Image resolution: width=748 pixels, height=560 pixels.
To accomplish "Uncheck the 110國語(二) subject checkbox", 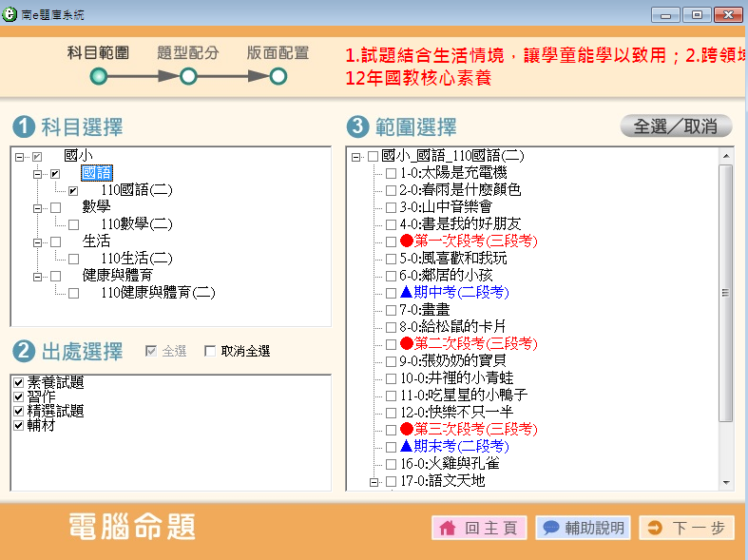I will coord(73,191).
